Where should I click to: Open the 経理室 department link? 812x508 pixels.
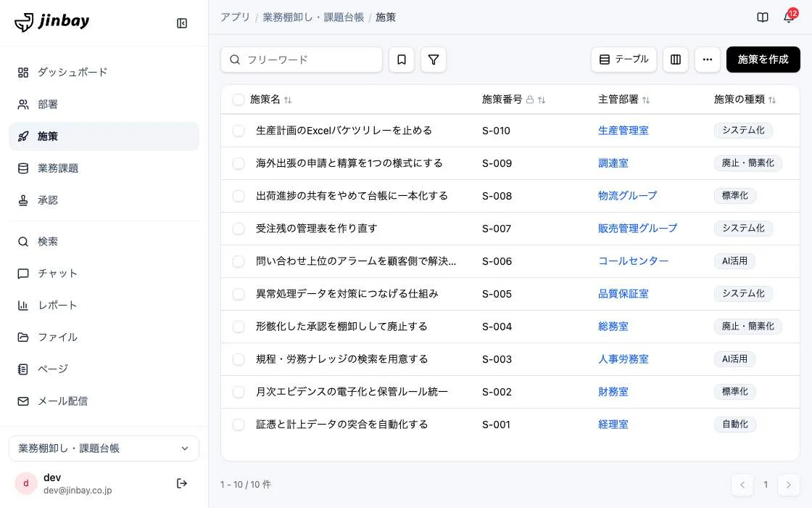pyautogui.click(x=613, y=425)
